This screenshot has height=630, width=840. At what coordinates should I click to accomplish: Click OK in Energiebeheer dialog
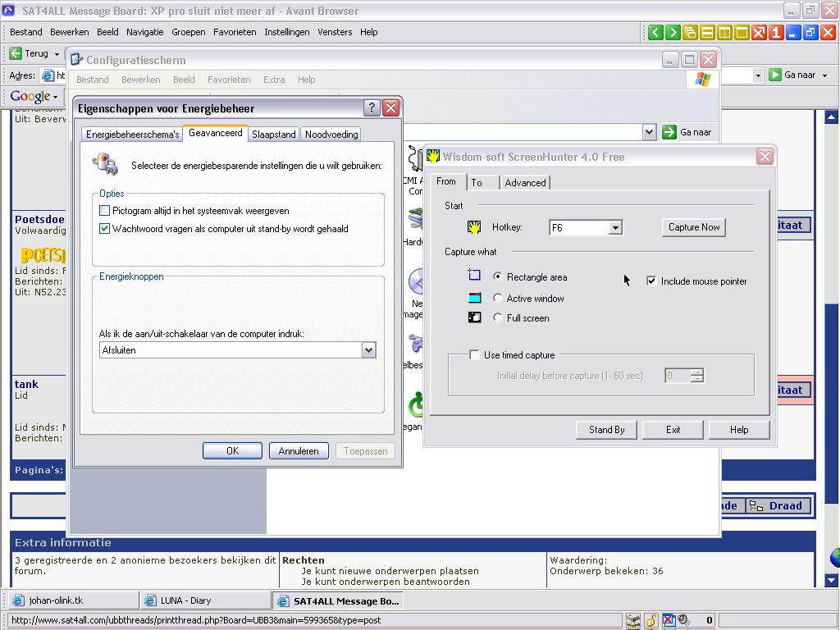tap(232, 451)
